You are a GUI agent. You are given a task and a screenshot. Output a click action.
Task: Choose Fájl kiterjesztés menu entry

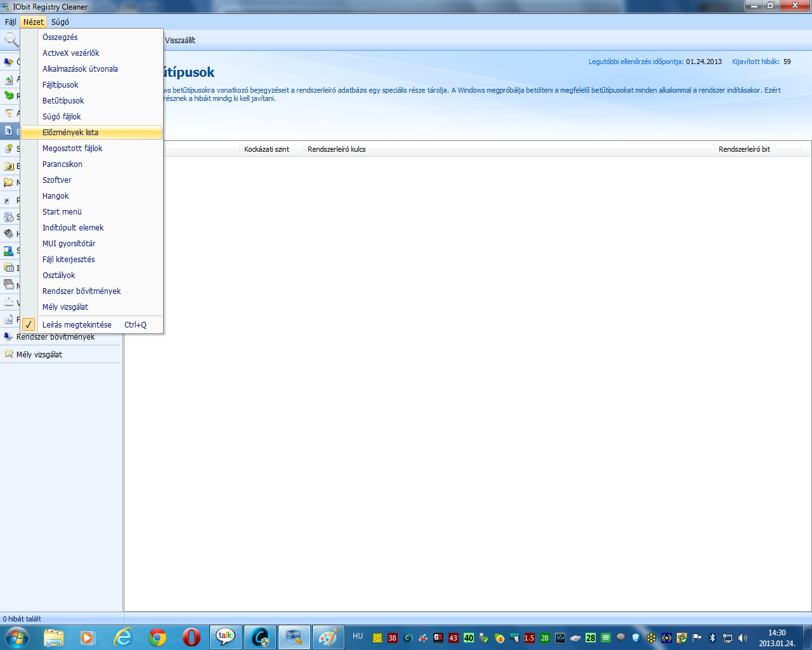tap(92, 260)
